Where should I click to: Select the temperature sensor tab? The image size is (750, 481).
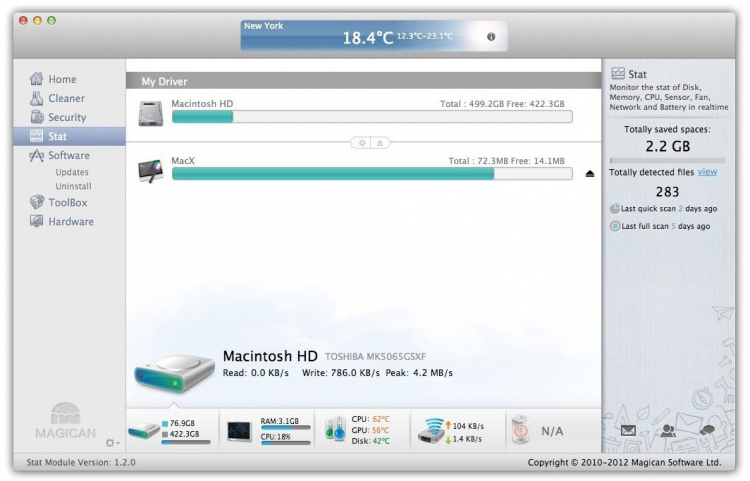(x=362, y=431)
